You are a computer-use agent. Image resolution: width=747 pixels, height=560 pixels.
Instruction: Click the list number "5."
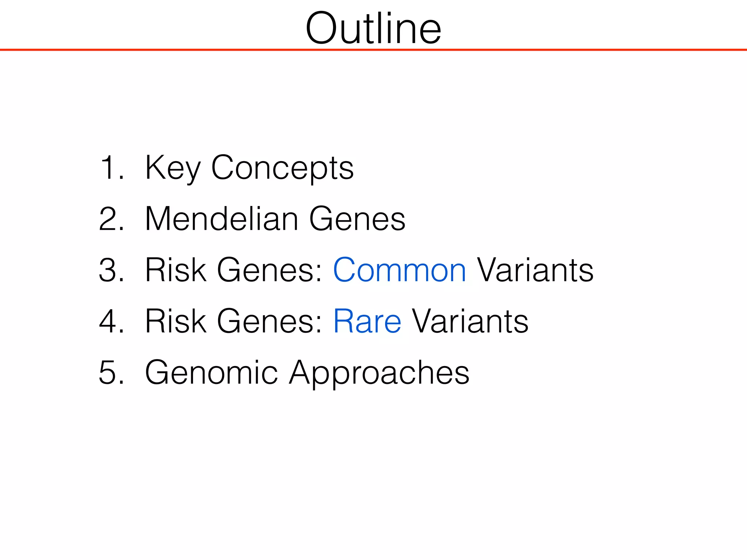112,372
